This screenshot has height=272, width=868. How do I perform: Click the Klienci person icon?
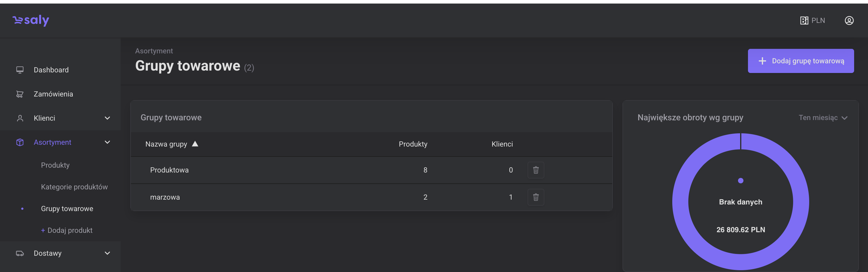20,118
